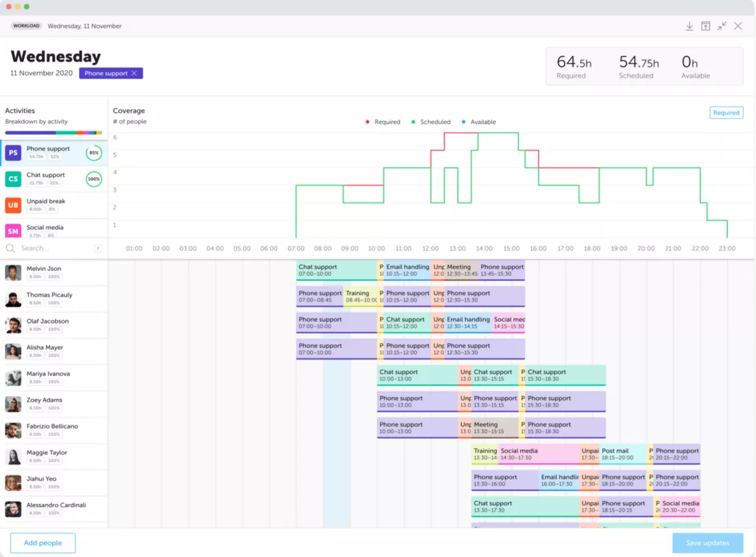Collapse view with the shrink arrows icon
The image size is (756, 557).
722,26
